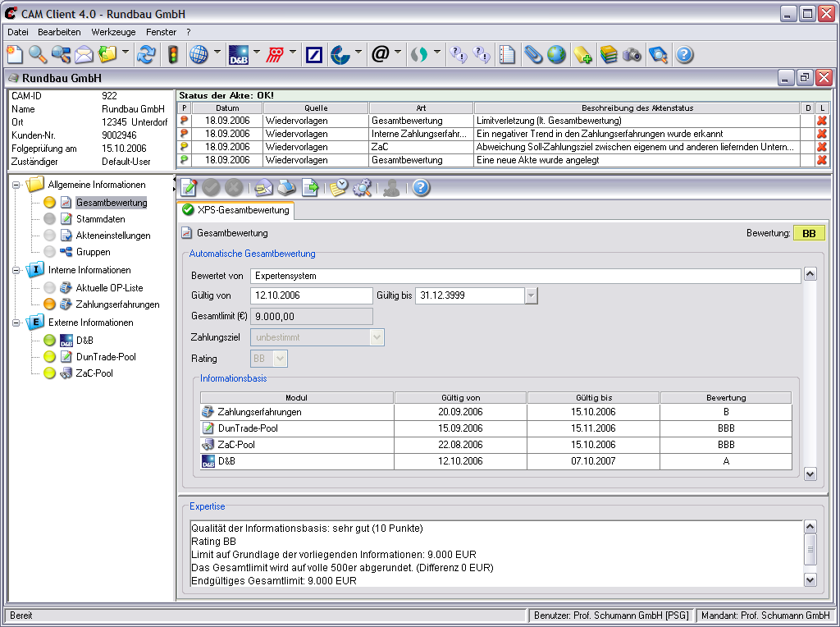
Task: Click the Bewertet von input field
Action: (526, 276)
